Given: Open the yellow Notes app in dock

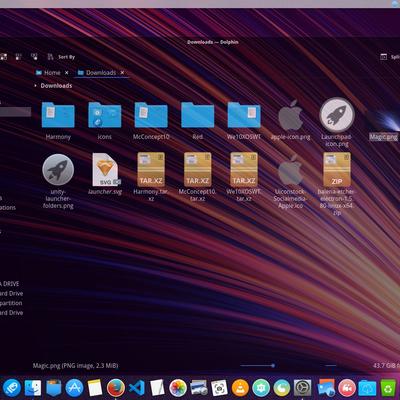Looking at the screenshot, I should pos(95,388).
